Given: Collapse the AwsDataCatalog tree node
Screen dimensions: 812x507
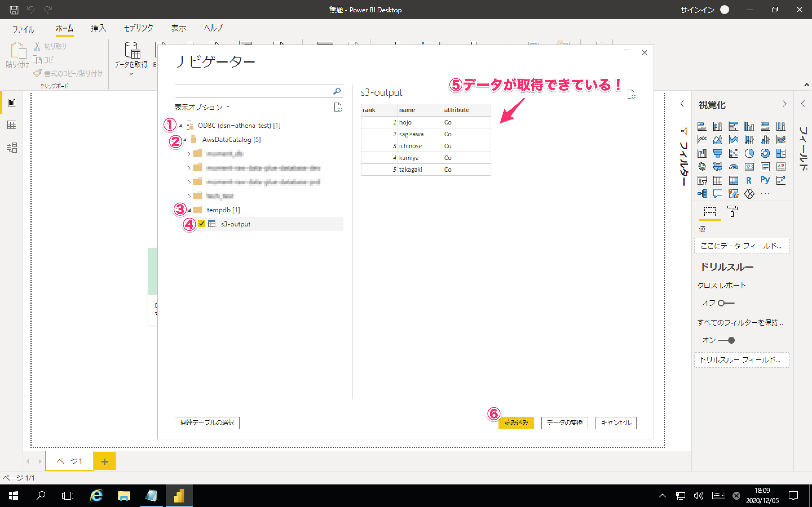Looking at the screenshot, I should [185, 140].
